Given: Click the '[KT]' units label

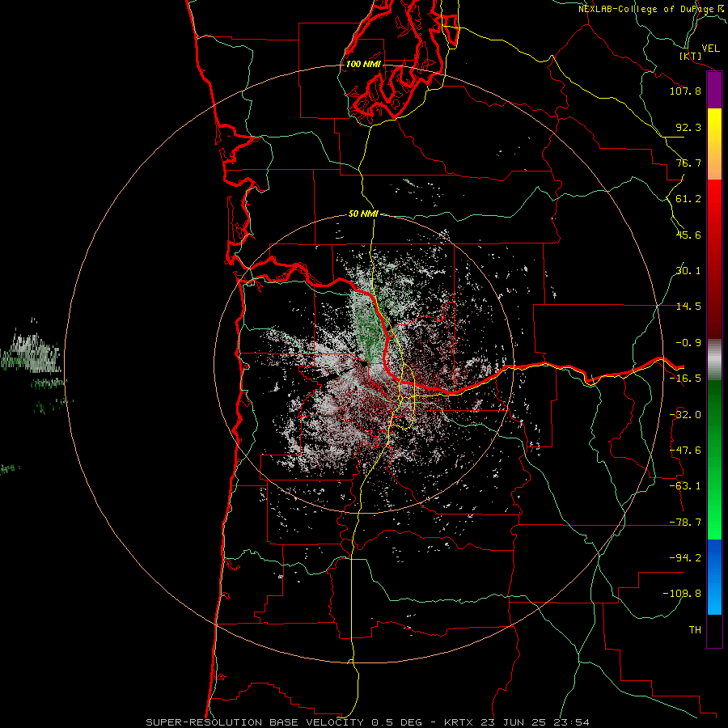Looking at the screenshot, I should point(691,56).
